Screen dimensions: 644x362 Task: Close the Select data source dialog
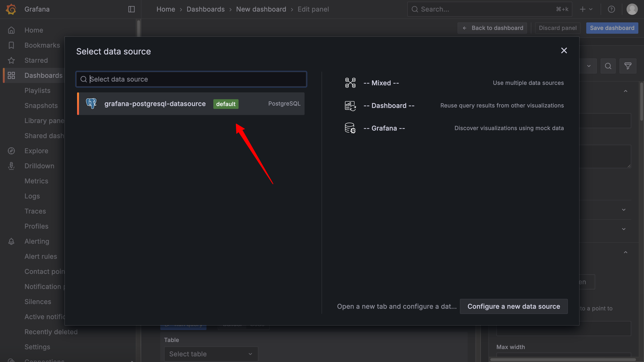pos(564,50)
